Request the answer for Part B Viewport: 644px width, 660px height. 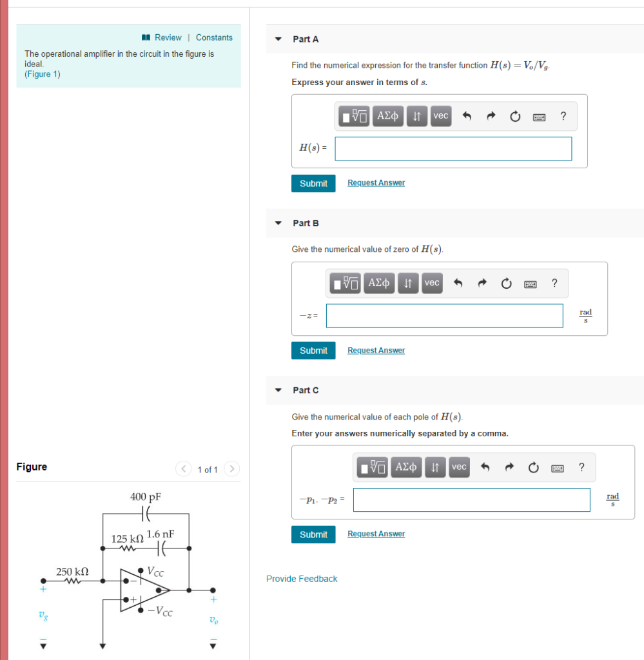376,350
